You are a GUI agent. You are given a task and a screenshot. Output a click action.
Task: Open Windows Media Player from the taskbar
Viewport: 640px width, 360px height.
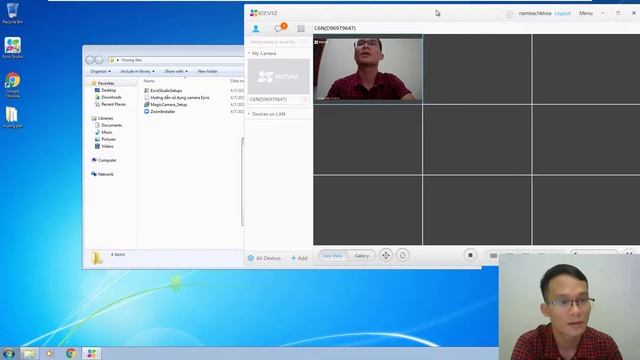[49, 353]
